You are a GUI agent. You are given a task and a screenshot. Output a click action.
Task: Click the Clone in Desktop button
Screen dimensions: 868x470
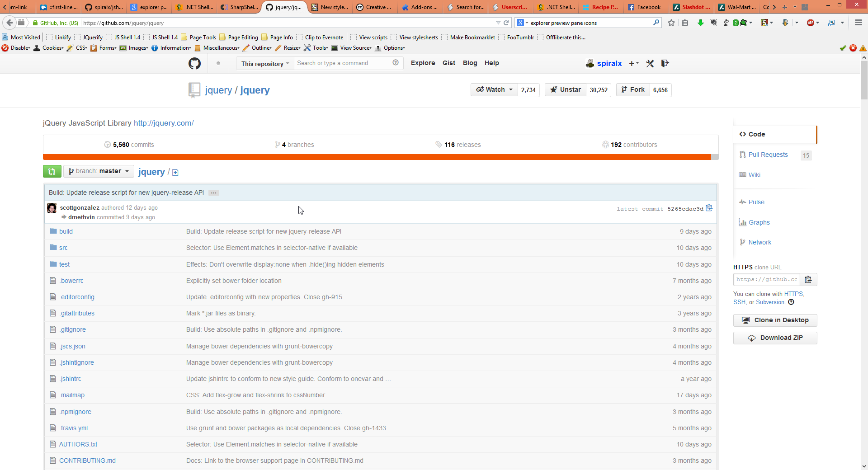click(x=775, y=320)
